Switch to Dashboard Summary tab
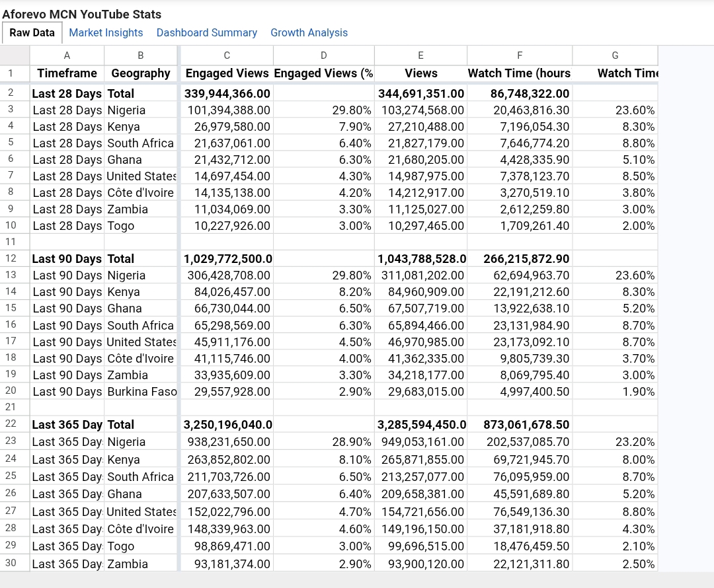 [207, 33]
